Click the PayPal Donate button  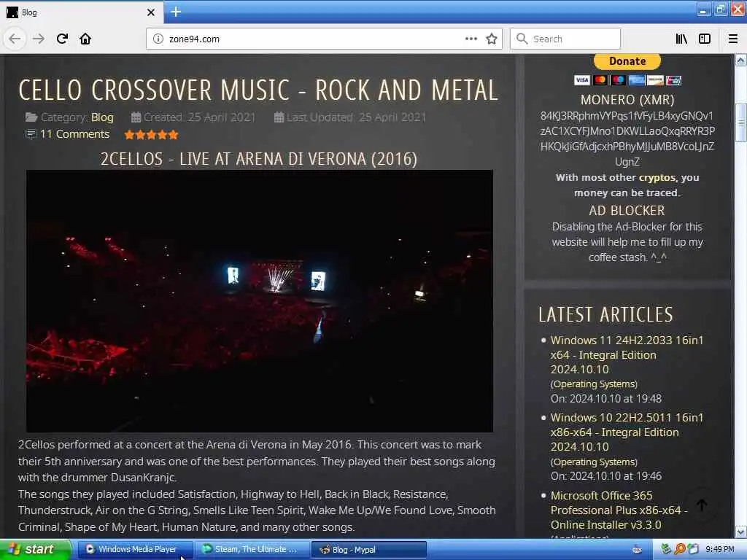point(627,61)
